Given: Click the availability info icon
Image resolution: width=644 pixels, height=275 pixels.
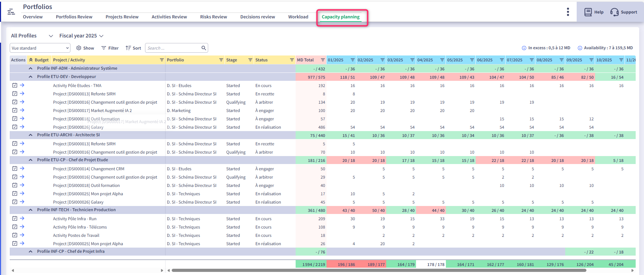Looking at the screenshot, I should pyautogui.click(x=579, y=48).
